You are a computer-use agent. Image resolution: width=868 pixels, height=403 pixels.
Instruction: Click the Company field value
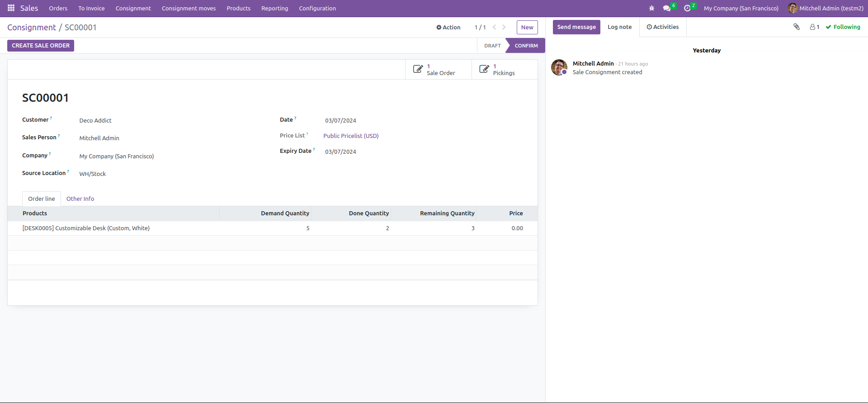point(117,156)
